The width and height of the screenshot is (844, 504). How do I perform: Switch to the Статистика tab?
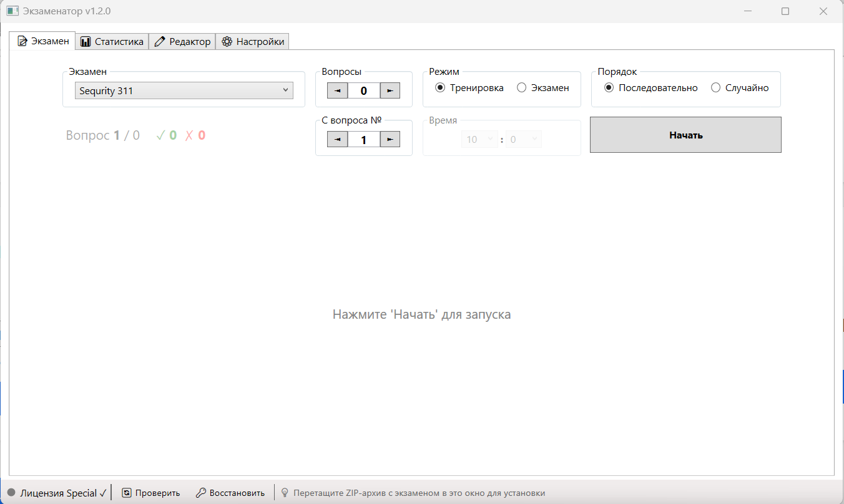coord(112,42)
